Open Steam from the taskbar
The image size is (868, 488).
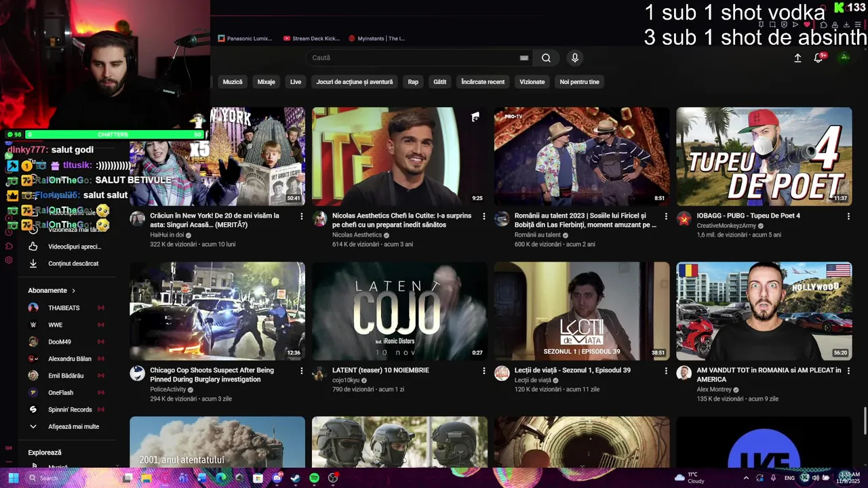tap(295, 478)
